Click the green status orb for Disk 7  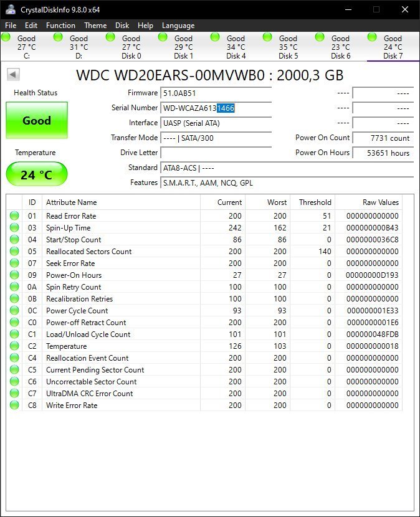click(372, 37)
